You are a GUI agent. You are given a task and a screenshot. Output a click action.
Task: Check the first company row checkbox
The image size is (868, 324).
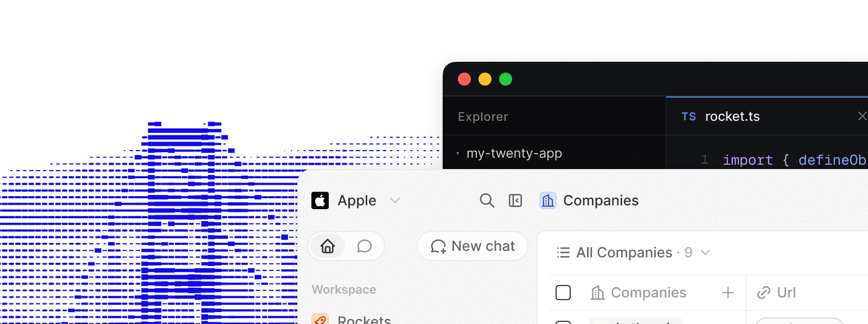[563, 322]
